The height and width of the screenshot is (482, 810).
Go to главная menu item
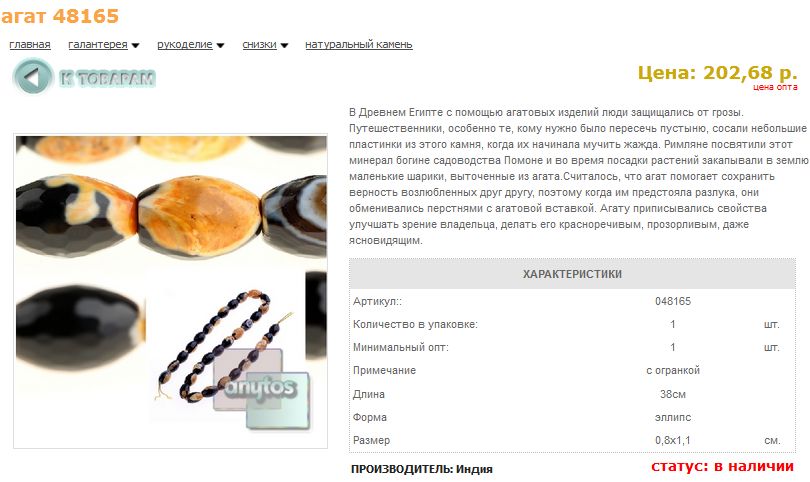[x=30, y=44]
